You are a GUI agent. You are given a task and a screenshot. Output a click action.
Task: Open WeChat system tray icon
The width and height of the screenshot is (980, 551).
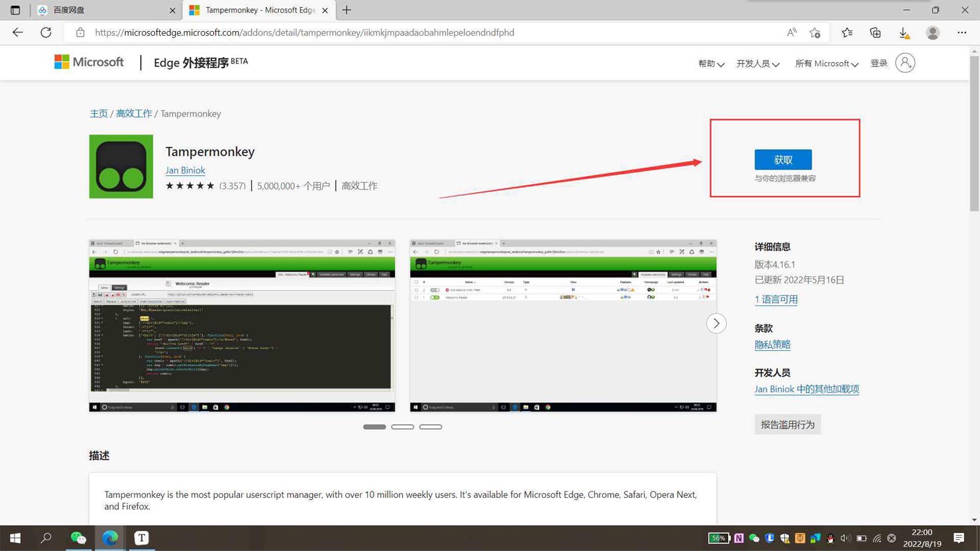click(x=754, y=538)
